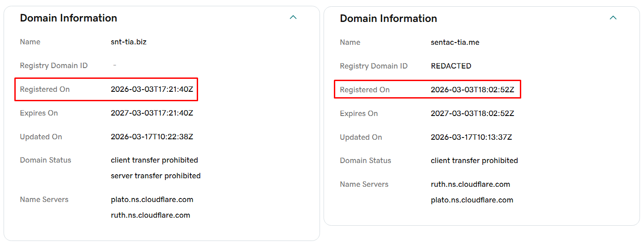644x245 pixels.
Task: Click expiry date 2027-03-03T18:02:52Z
Action: click(472, 113)
